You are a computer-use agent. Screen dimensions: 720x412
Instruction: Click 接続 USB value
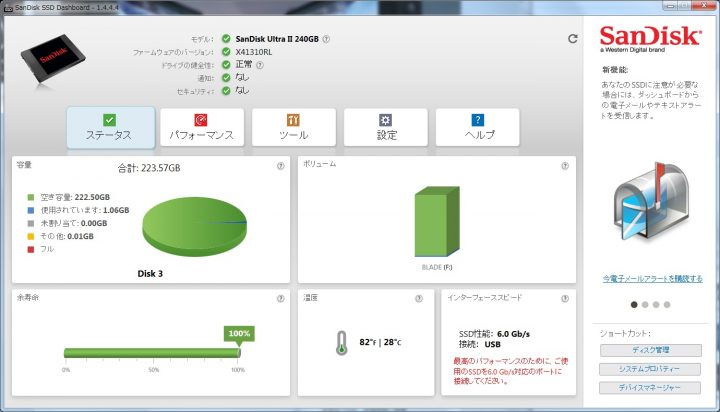[x=492, y=344]
